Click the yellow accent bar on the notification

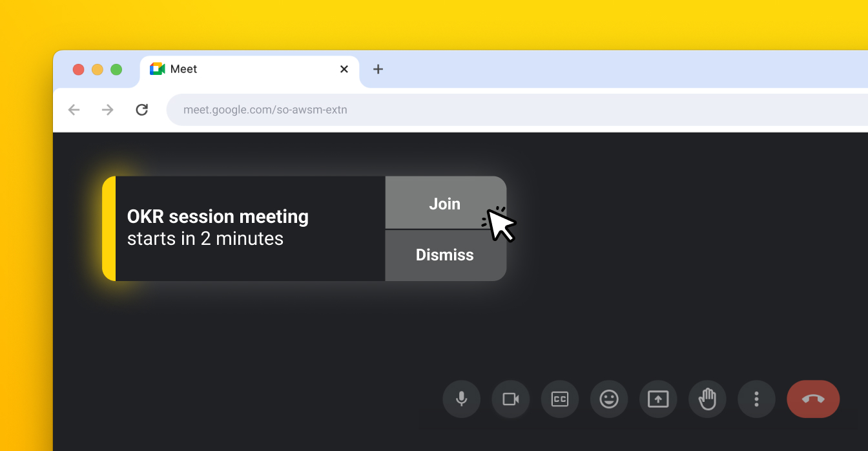coord(108,227)
